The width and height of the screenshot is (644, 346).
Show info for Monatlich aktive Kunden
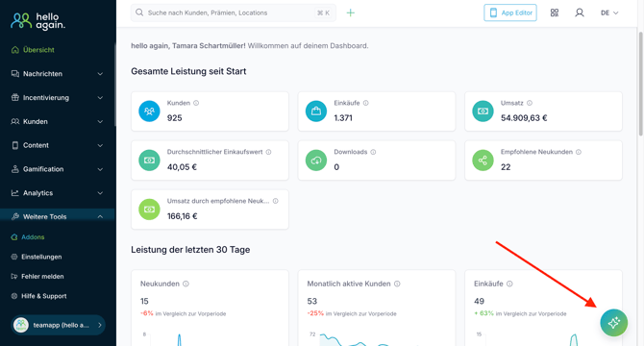397,284
